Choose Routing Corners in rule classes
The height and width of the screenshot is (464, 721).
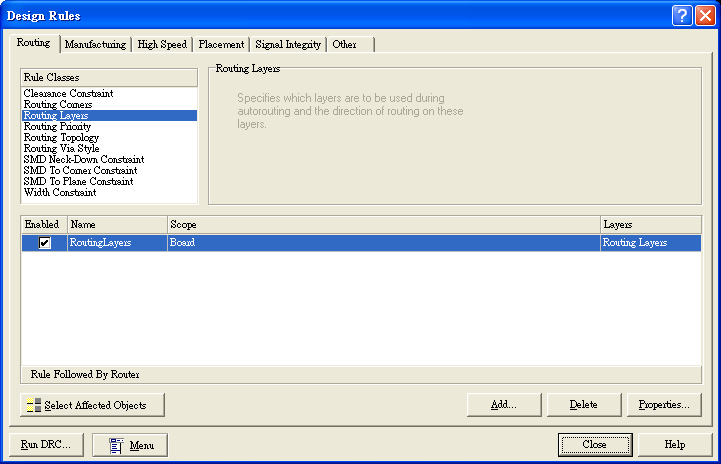click(x=58, y=105)
